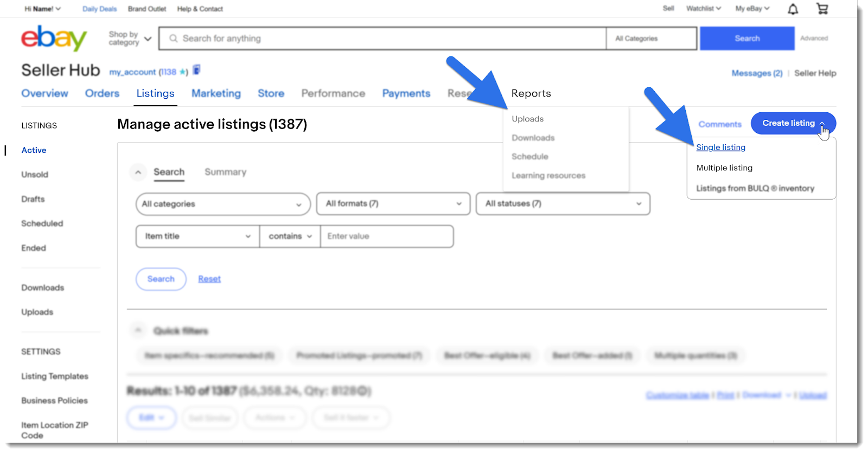This screenshot has height=453, width=868.
Task: Select Downloads in Reports menu
Action: (x=533, y=138)
